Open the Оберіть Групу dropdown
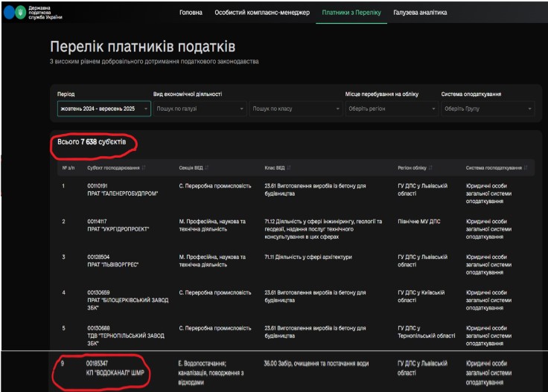The image size is (548, 392). pyautogui.click(x=487, y=109)
